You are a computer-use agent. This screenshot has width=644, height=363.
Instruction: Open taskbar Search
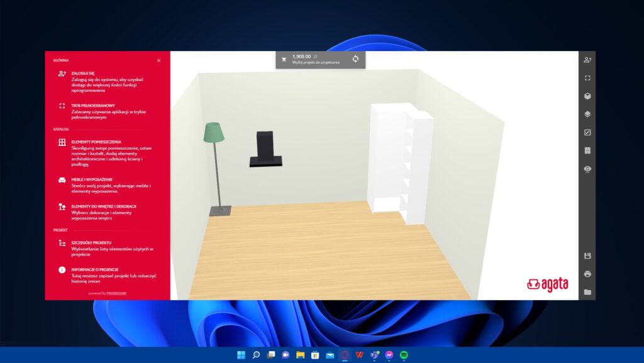[256, 355]
